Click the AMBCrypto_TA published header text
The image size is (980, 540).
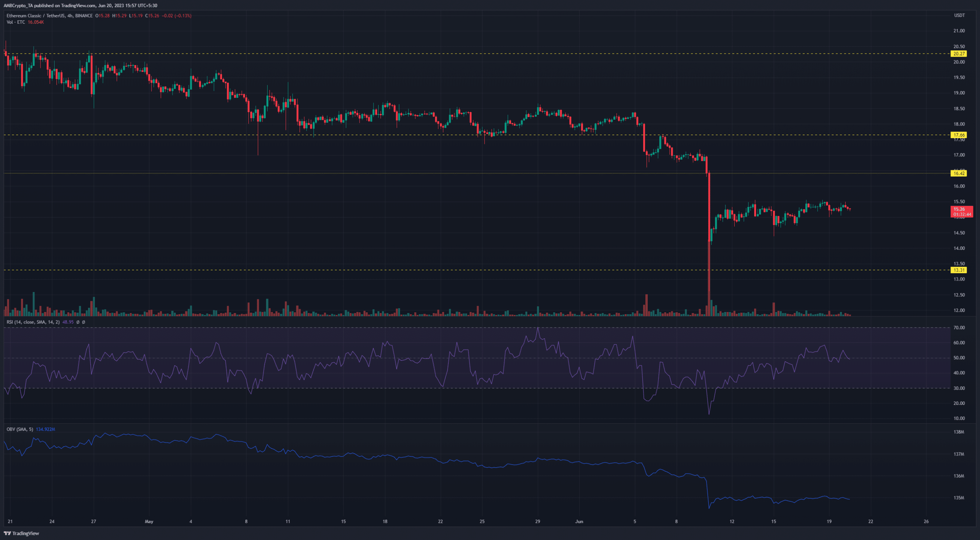pos(80,5)
